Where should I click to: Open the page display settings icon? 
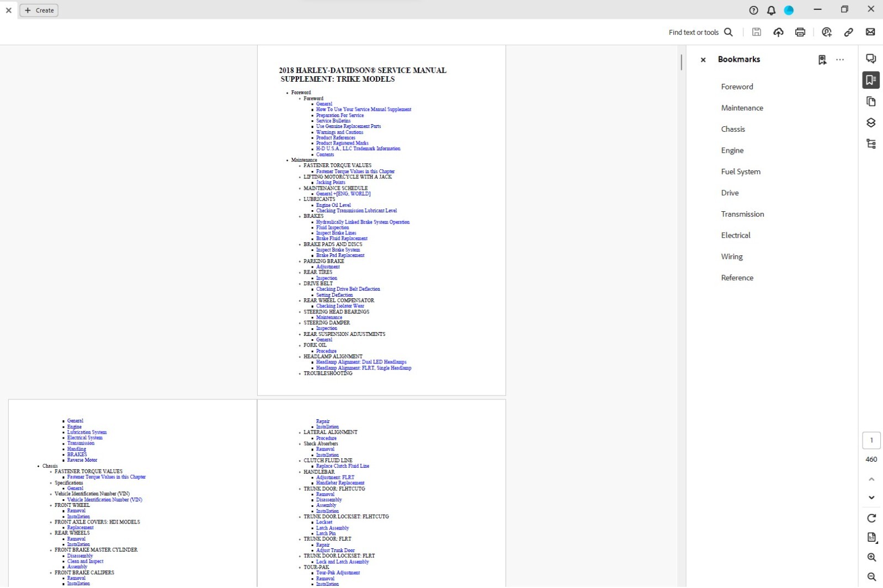point(871,538)
